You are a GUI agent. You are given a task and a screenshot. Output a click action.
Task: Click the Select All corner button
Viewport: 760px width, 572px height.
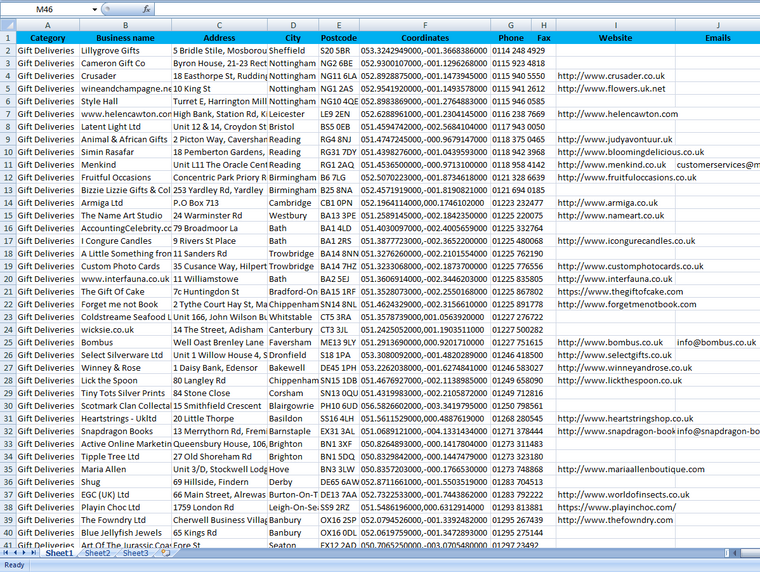pos(8,25)
